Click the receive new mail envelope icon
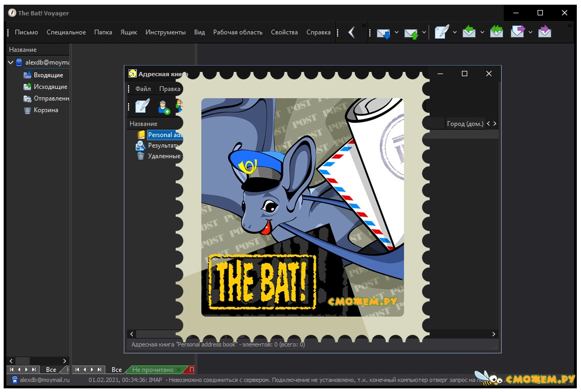Image resolution: width=581 pixels, height=392 pixels. 383,33
